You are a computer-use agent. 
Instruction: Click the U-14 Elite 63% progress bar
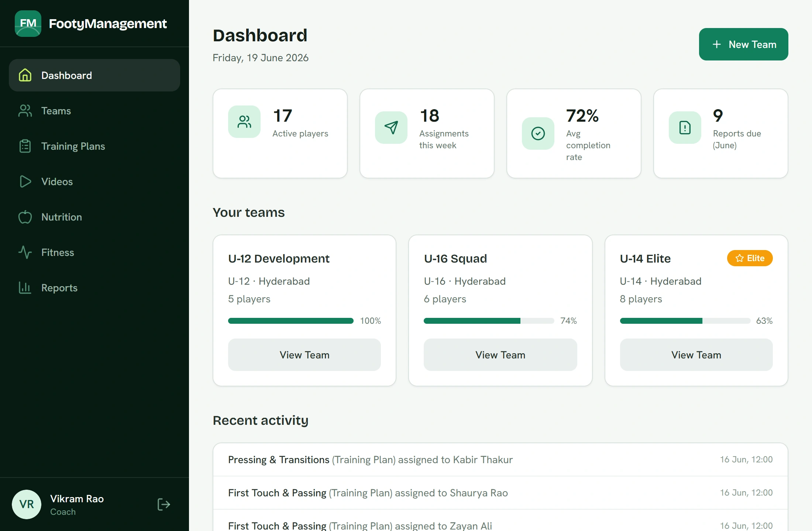tap(685, 321)
